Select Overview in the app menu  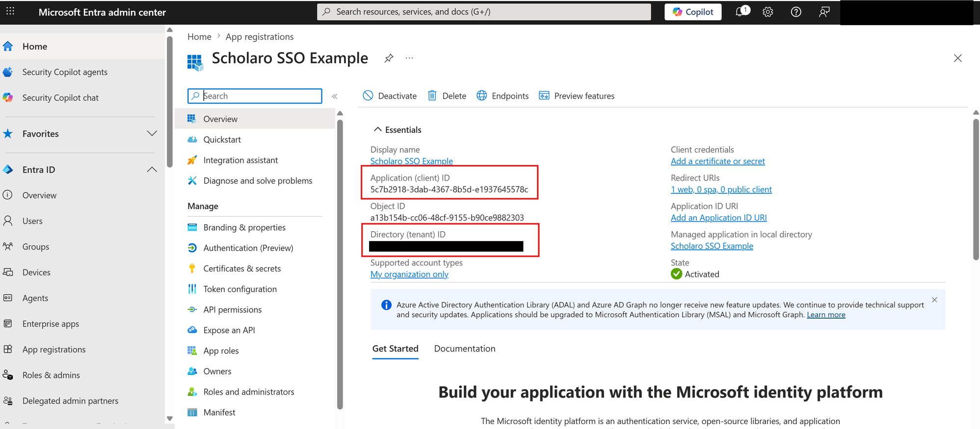click(255, 119)
